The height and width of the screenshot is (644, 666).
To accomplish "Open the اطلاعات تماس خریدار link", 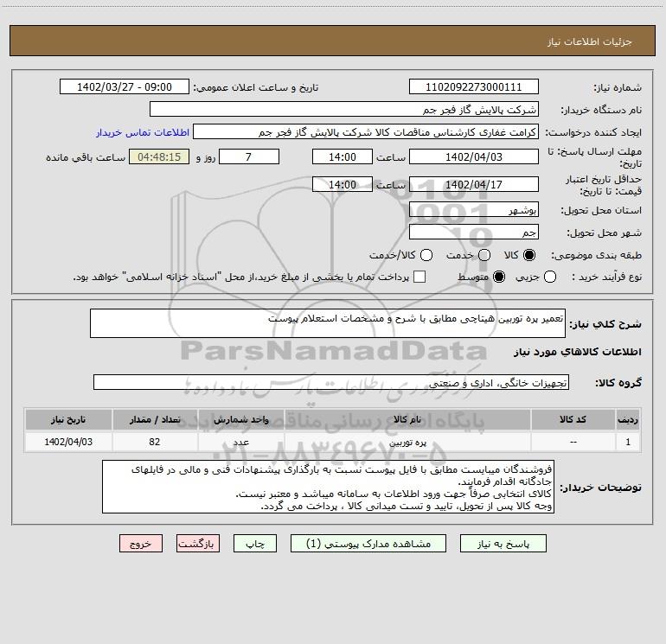I will pyautogui.click(x=143, y=132).
